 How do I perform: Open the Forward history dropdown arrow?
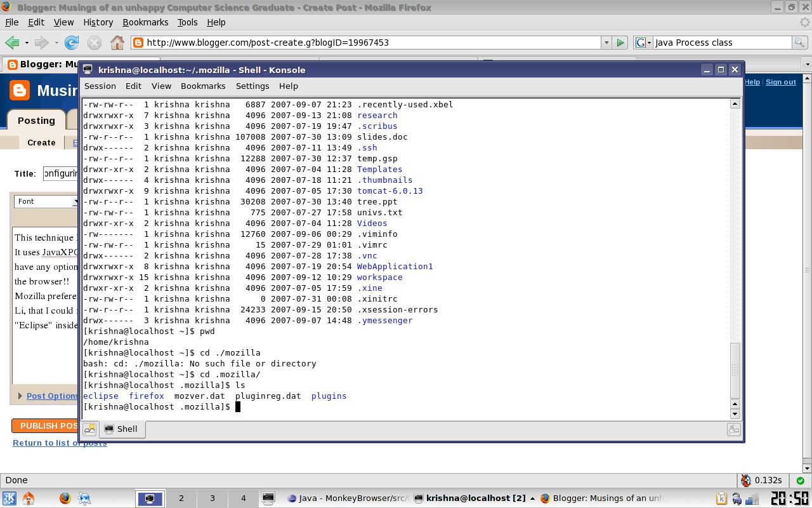(56, 43)
